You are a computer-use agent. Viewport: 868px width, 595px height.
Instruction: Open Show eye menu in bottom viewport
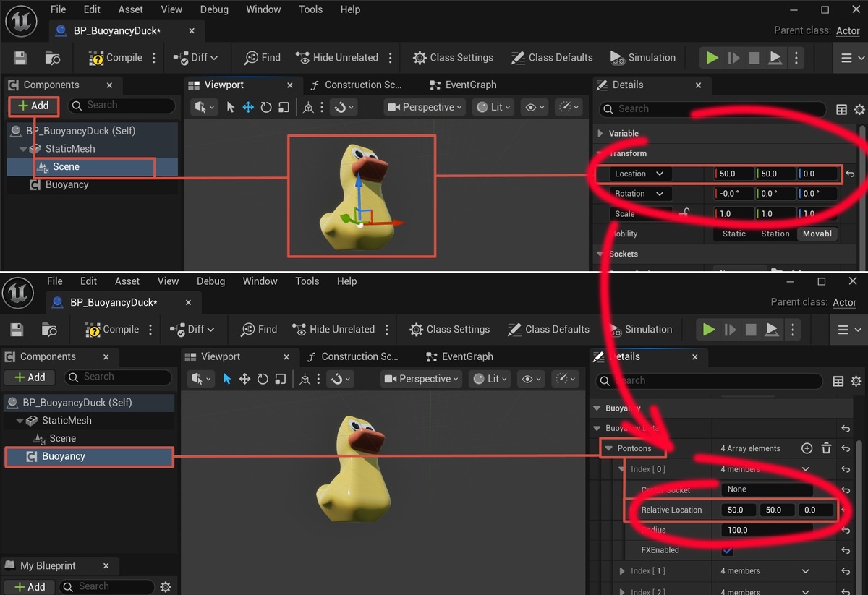[x=532, y=379]
